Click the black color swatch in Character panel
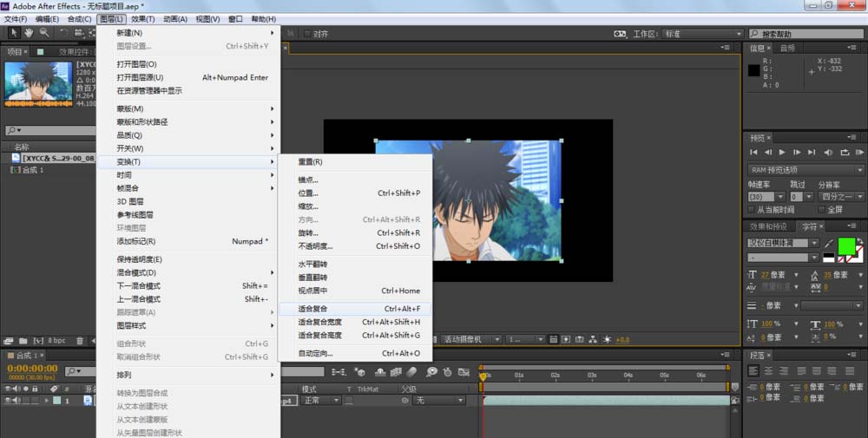Viewport: 868px width, 438px height. pyautogui.click(x=829, y=256)
